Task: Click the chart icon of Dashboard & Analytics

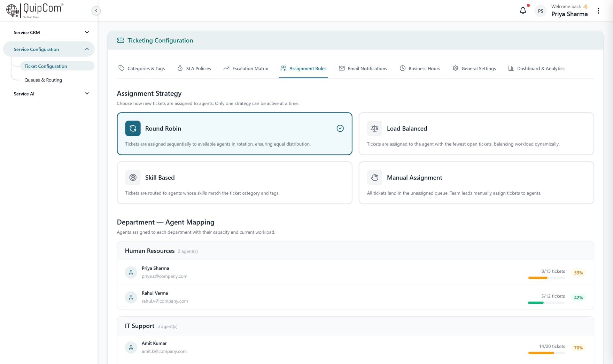Action: (511, 68)
